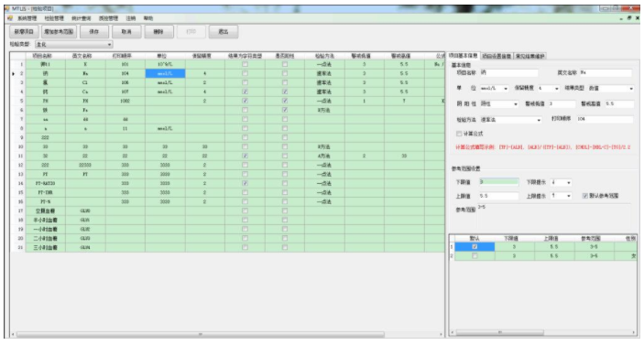Select the 一小时血糖 row name cell
644x345 pixels.
click(45, 230)
